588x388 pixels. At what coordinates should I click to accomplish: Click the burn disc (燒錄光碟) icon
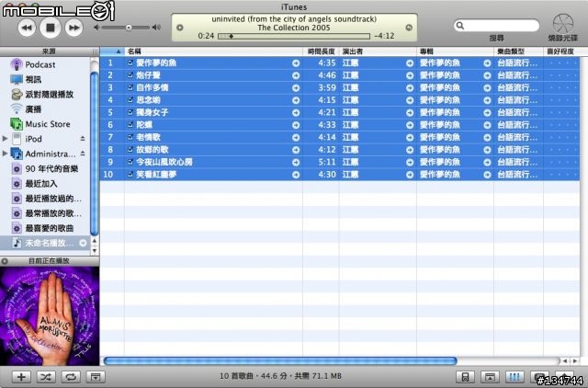click(563, 24)
